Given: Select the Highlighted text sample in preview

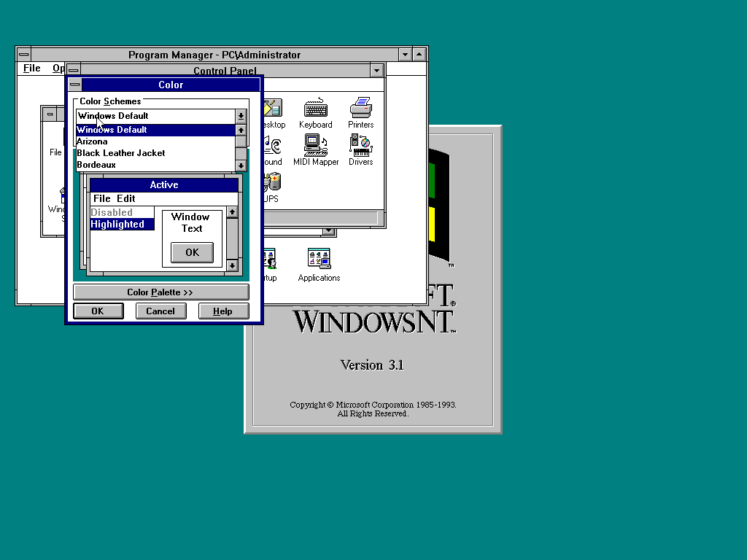Looking at the screenshot, I should click(x=122, y=225).
